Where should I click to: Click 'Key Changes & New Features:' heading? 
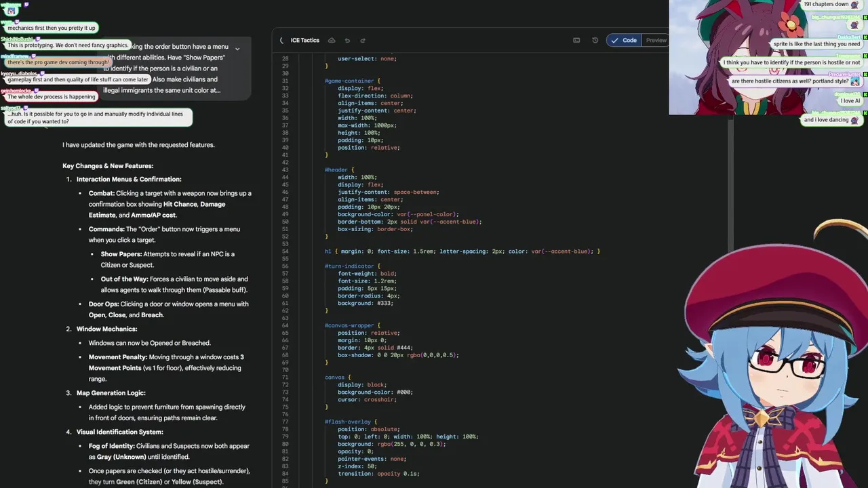pyautogui.click(x=108, y=166)
